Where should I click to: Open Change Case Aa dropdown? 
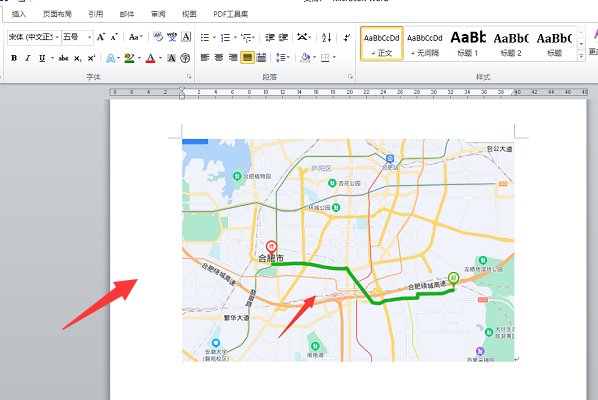point(135,37)
